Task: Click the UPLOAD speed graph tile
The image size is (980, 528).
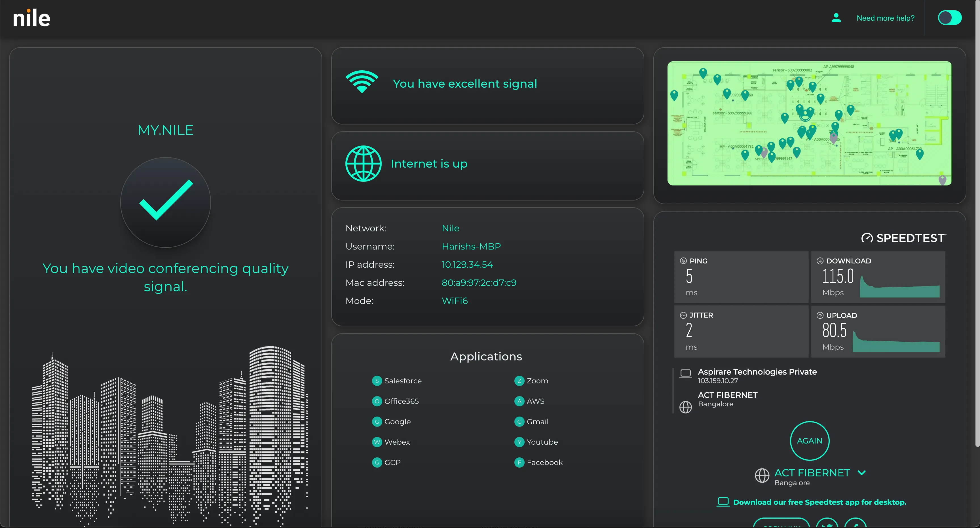Action: click(x=878, y=331)
